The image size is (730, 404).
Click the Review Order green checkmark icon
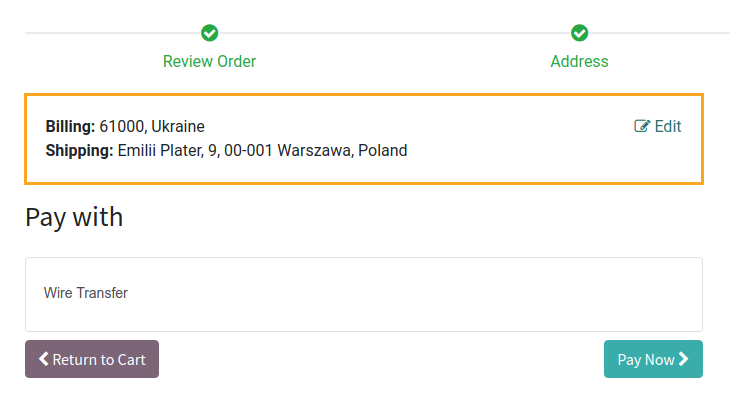tap(210, 33)
